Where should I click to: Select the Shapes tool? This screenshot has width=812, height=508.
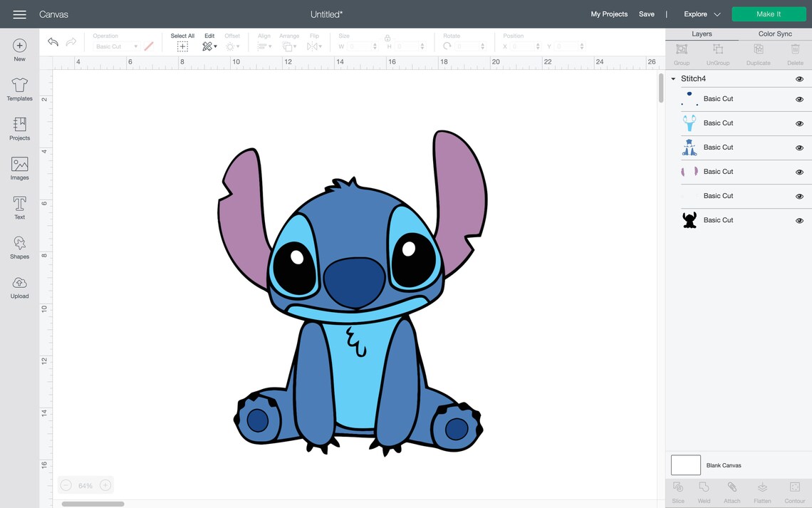pyautogui.click(x=19, y=247)
